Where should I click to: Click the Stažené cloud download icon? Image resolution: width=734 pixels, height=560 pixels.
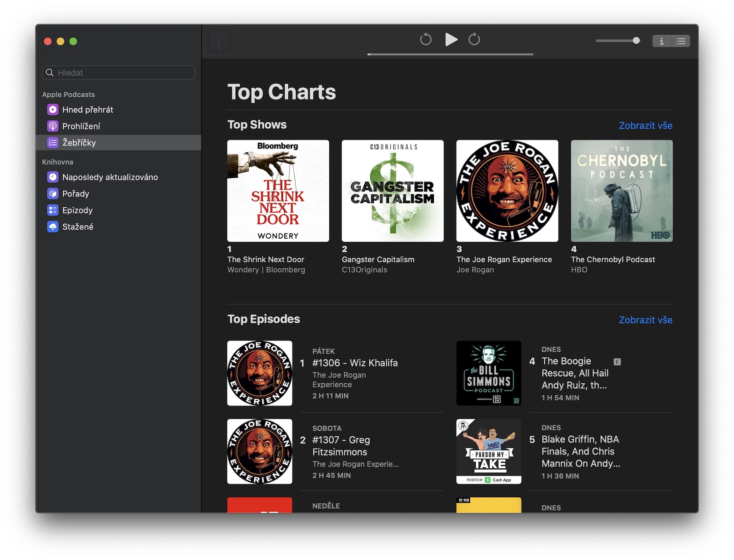[53, 226]
